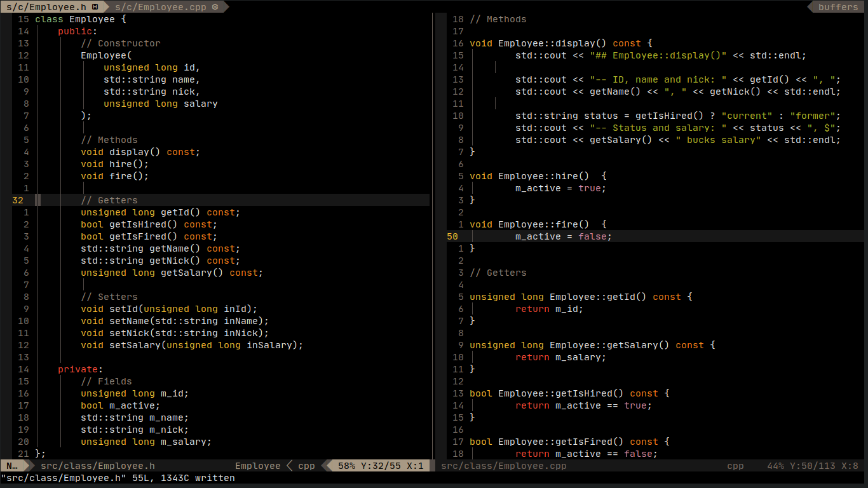
Task: Click bool getIsHired() const; declaration
Action: [149, 224]
